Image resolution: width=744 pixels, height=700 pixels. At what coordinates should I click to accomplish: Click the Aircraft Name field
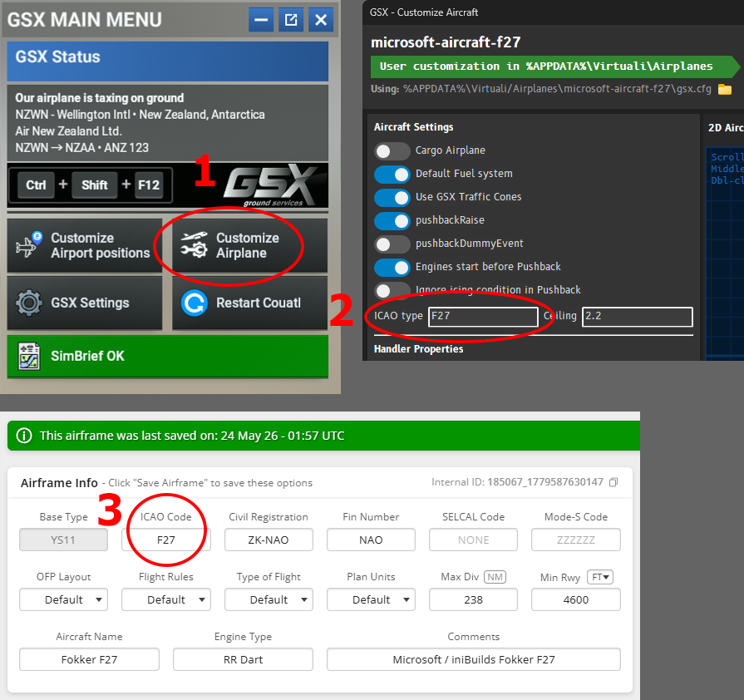click(x=89, y=659)
